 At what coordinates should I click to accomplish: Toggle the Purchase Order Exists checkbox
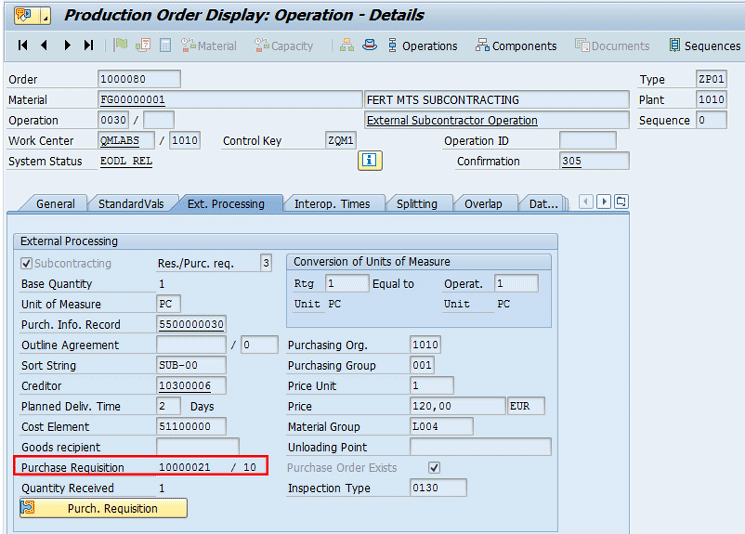click(434, 468)
